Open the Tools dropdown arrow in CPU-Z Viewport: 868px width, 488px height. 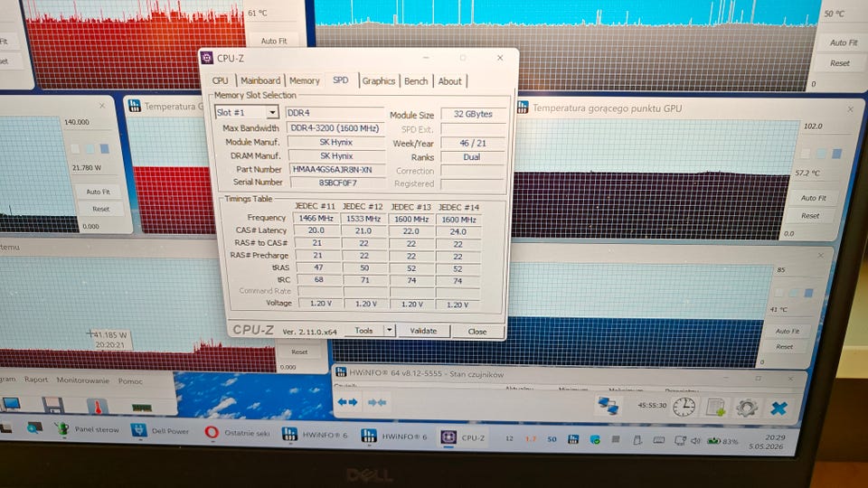(389, 331)
